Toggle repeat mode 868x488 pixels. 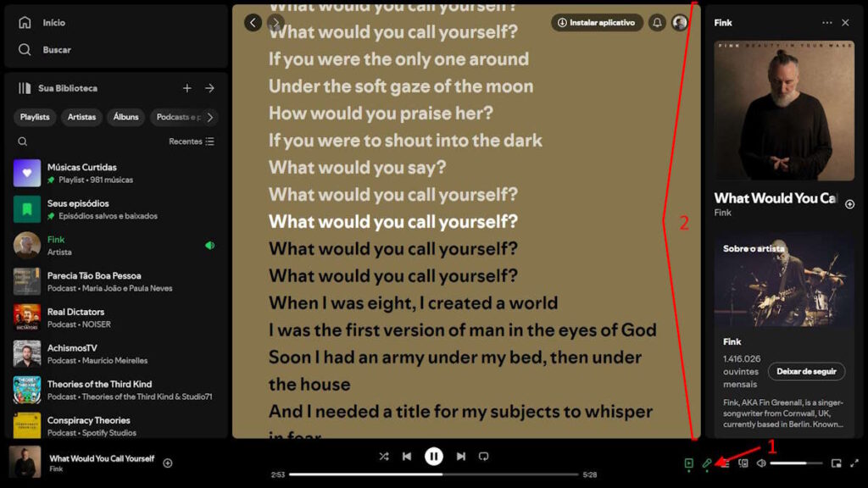click(x=484, y=457)
